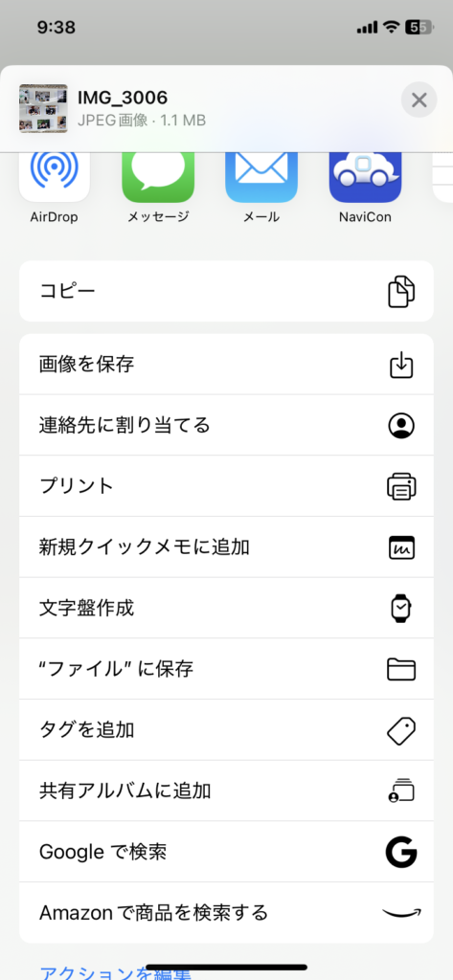The width and height of the screenshot is (453, 980).
Task: Tap the folder icon for ファイルに保存
Action: [x=401, y=669]
